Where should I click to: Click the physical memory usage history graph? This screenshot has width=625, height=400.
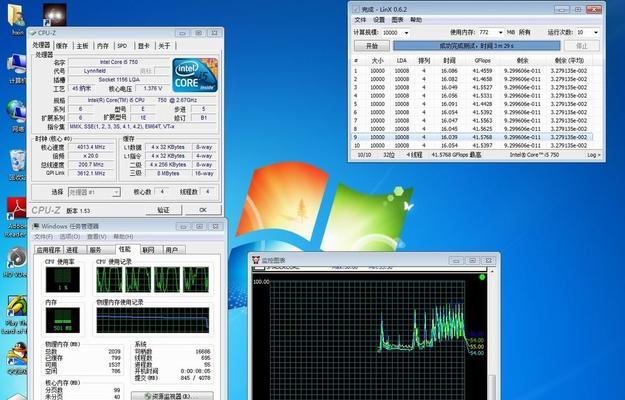click(153, 320)
